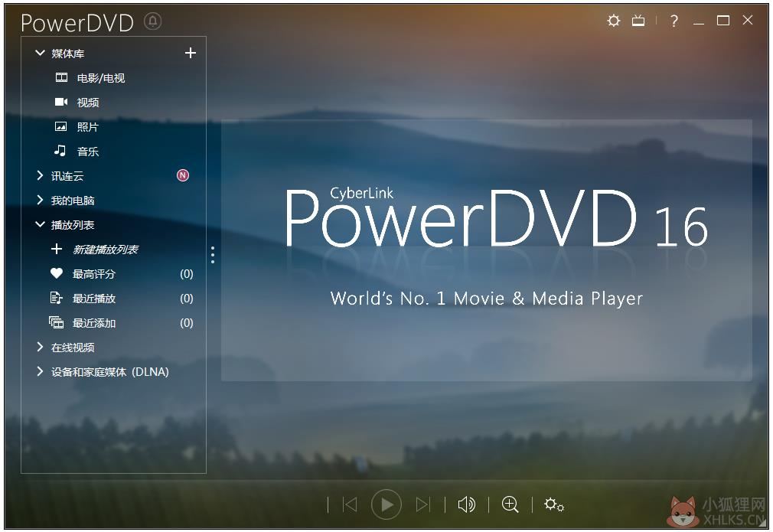The image size is (773, 532).
Task: Click the 媒体库 heading
Action: (67, 54)
